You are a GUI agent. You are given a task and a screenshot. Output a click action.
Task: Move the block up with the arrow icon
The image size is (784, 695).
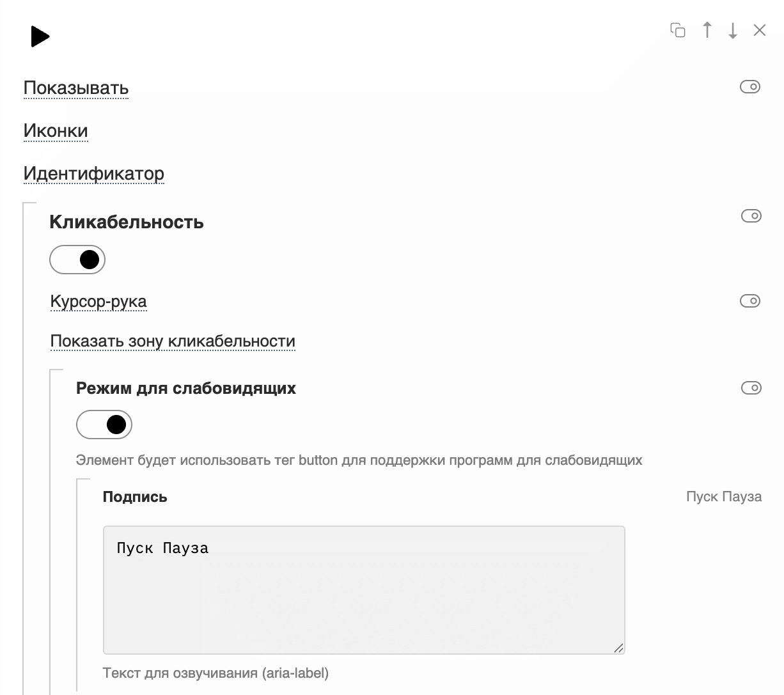tap(707, 30)
